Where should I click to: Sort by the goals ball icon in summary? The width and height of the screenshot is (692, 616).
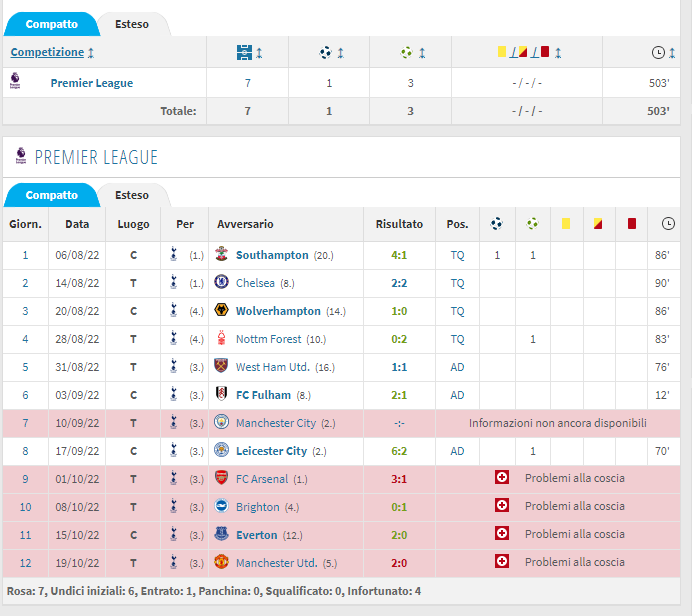coord(326,53)
